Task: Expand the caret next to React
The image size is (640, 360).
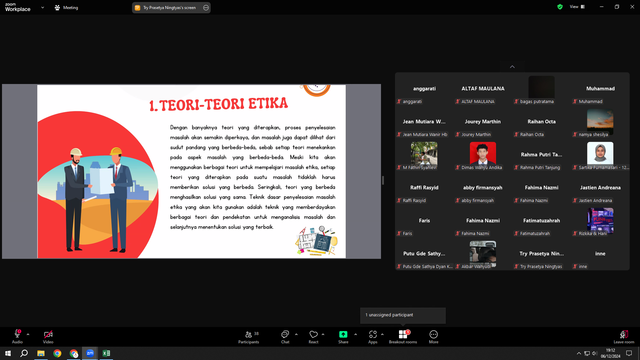Action: [323, 334]
